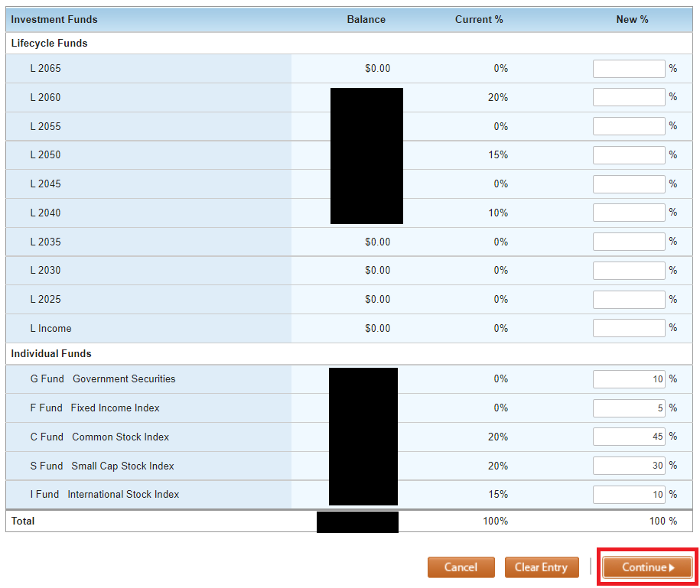Click the L 2040 New % field

628,213
